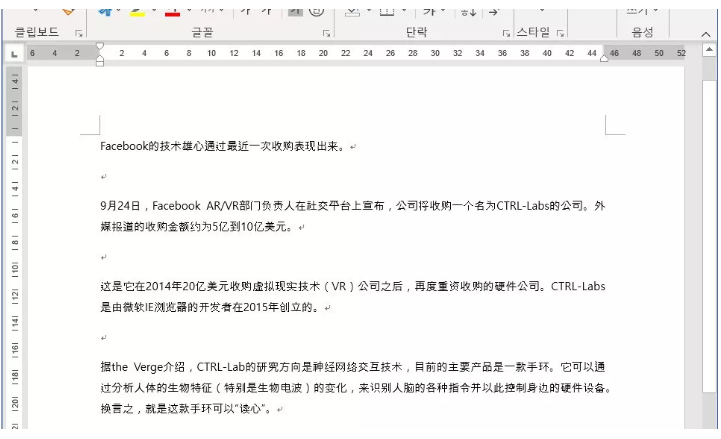Click the line starting '9月24日，Facebook AR/VR'
The width and height of the screenshot is (721, 439).
click(x=353, y=206)
